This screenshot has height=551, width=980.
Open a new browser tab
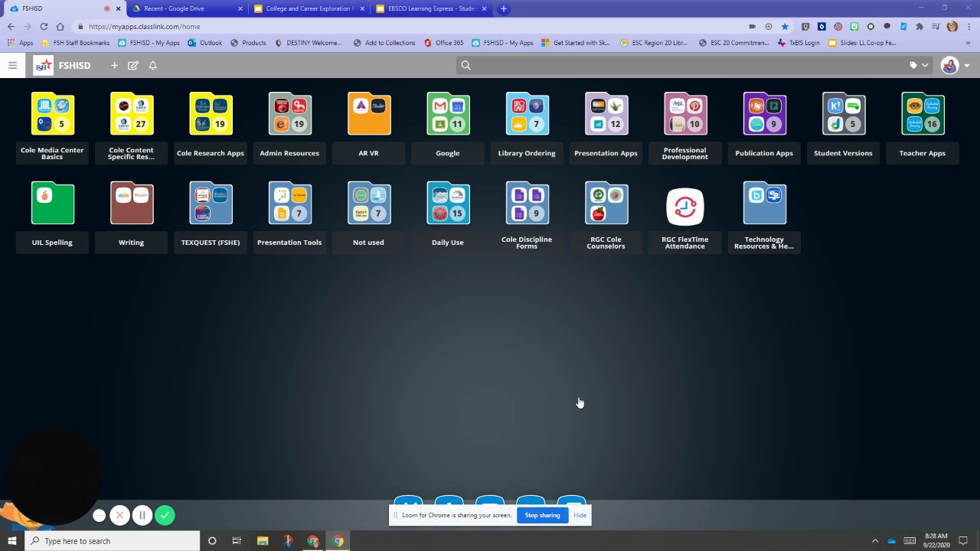pos(503,8)
